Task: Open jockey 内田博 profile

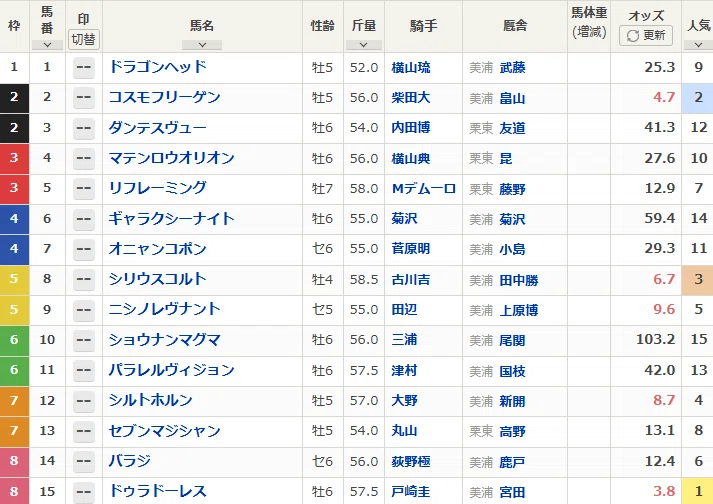Action: pos(411,128)
